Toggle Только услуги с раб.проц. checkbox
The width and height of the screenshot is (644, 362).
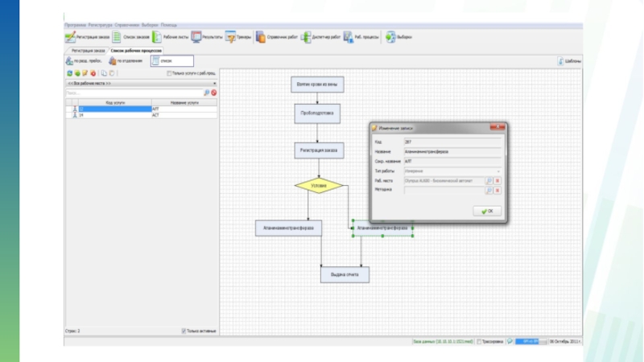(x=169, y=73)
